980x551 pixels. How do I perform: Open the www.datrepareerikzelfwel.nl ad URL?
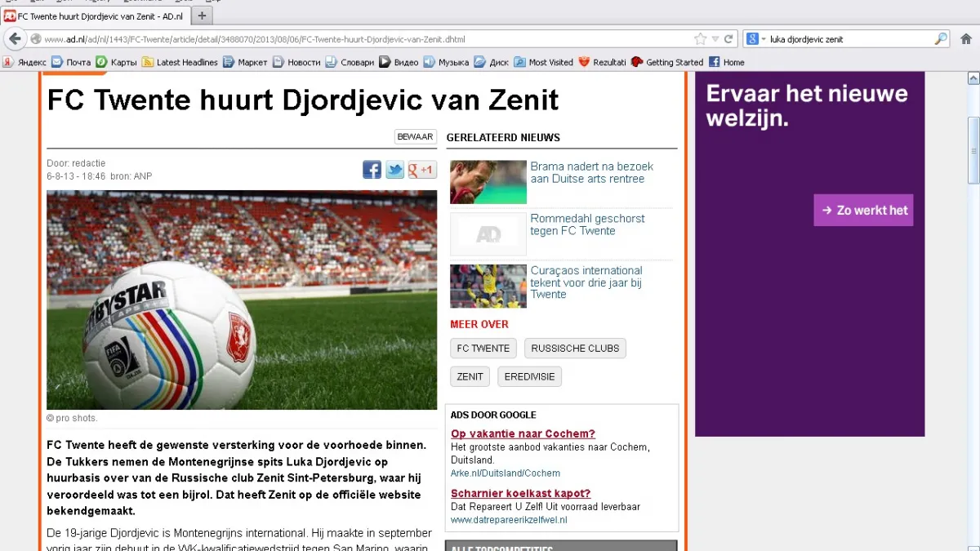coord(509,520)
